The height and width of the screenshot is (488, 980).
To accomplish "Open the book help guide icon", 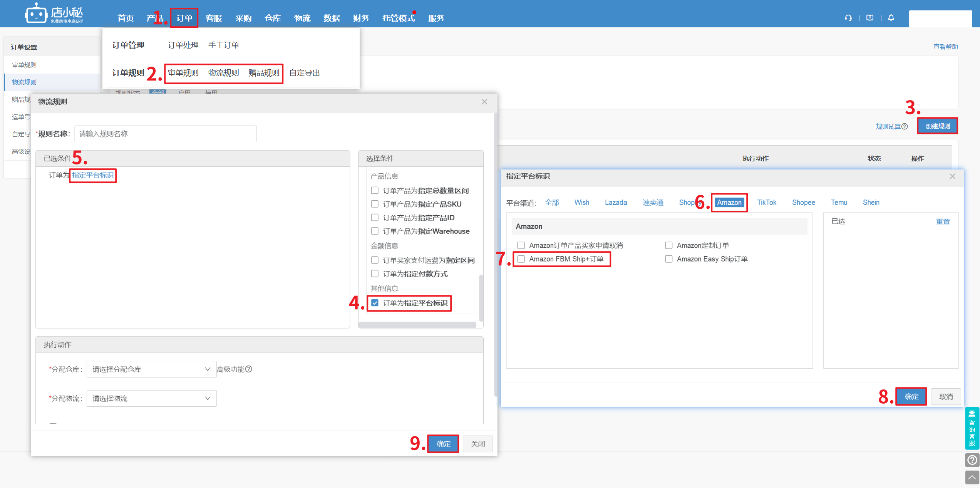I will pos(869,18).
